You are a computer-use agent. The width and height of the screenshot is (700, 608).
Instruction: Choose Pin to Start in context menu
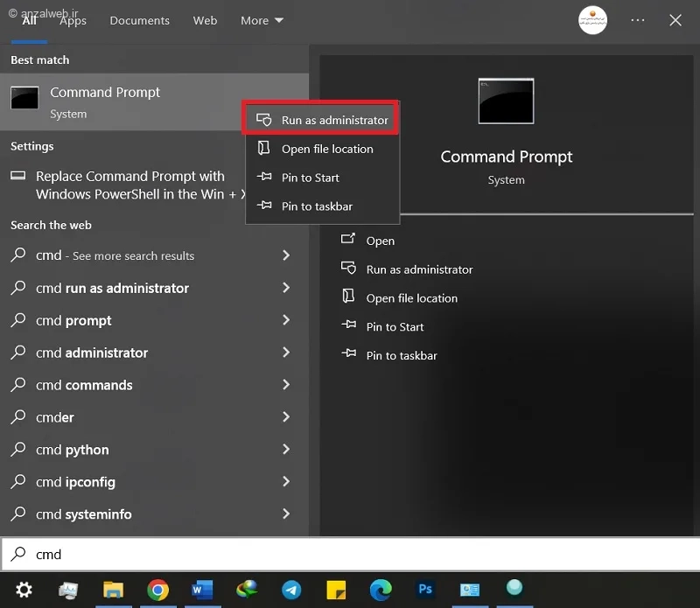point(320,178)
